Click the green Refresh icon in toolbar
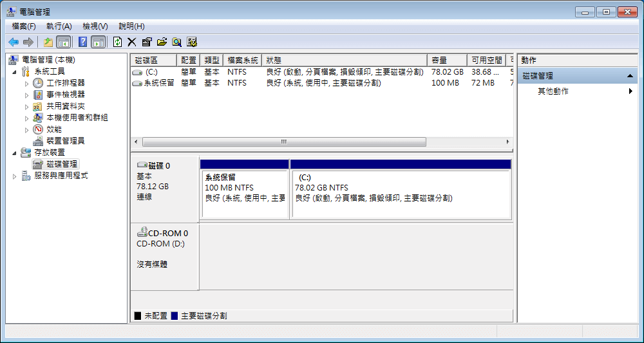This screenshot has height=343, width=644. pyautogui.click(x=117, y=42)
